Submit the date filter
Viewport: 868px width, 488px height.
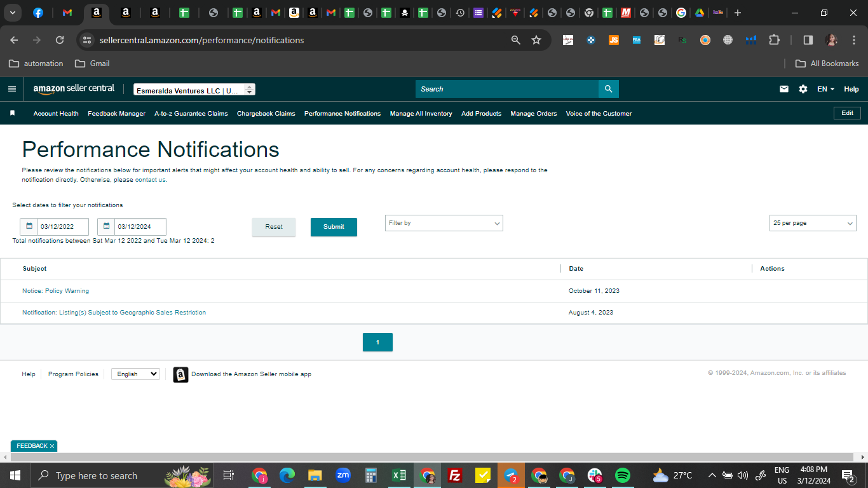(334, 227)
